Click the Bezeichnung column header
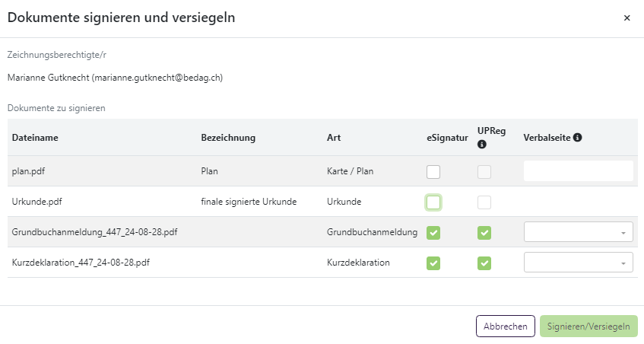The height and width of the screenshot is (344, 644). point(228,138)
